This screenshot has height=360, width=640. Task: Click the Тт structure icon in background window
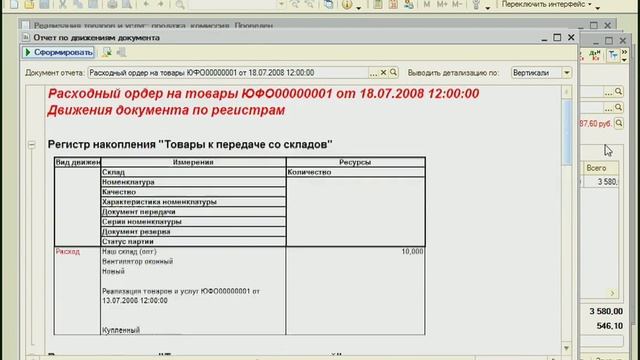[613, 55]
